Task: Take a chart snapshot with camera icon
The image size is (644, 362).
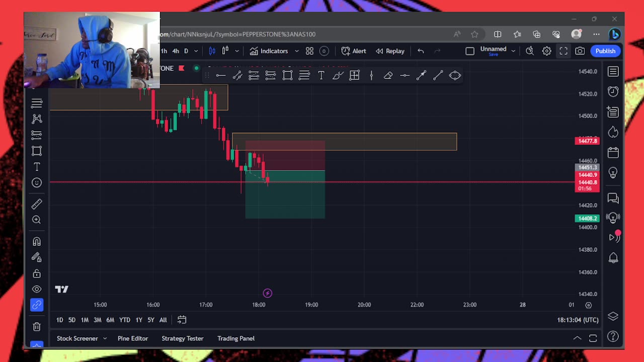Action: tap(580, 51)
